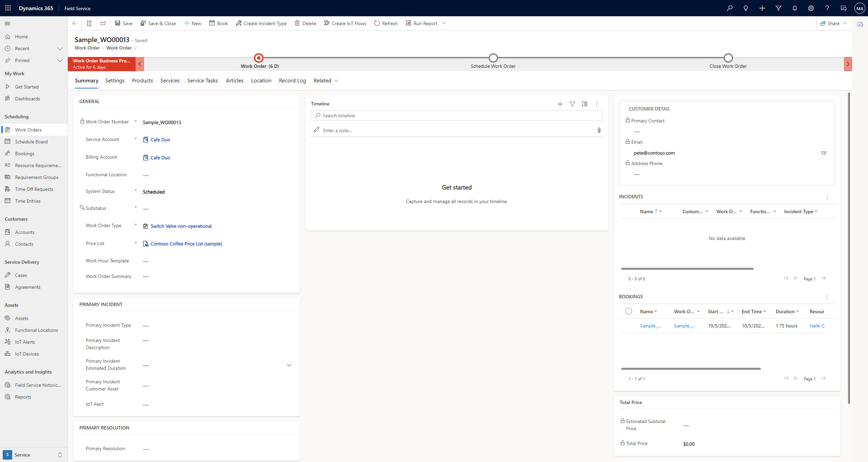This screenshot has height=462, width=868.
Task: Open Switch Valve non-operational link
Action: click(181, 226)
